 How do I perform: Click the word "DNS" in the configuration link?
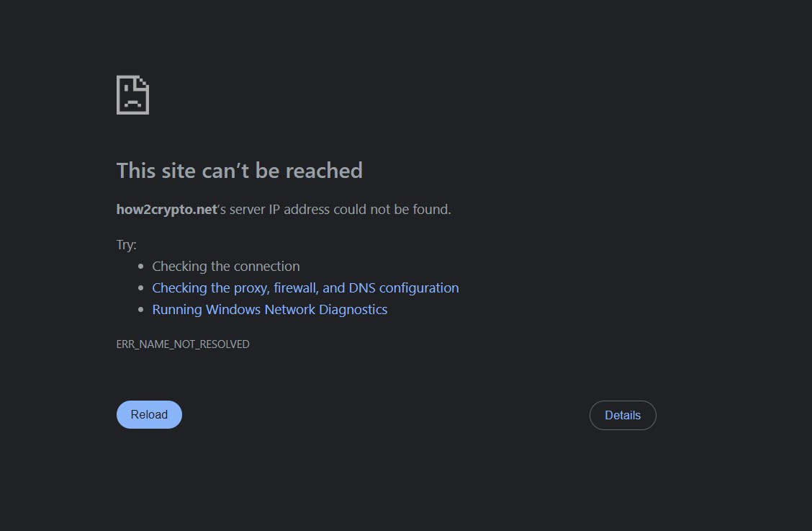[362, 288]
